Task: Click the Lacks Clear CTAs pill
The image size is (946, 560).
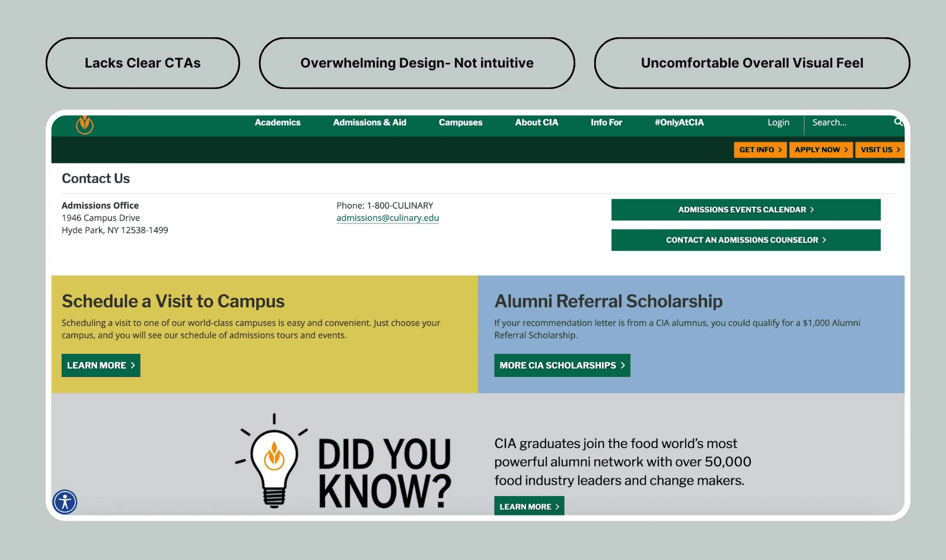Action: coord(143,63)
